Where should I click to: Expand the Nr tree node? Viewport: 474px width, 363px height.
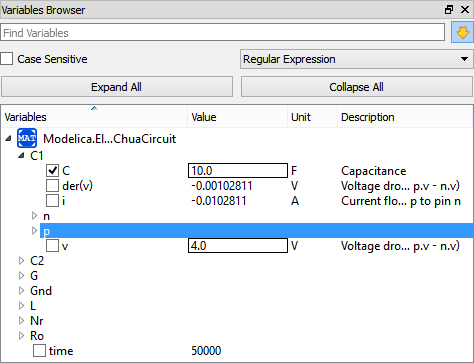pos(21,321)
